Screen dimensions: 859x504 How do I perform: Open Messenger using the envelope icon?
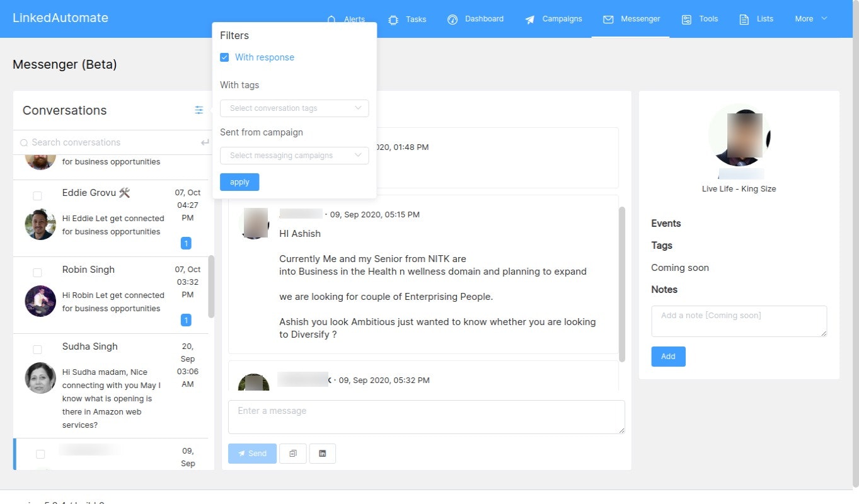tap(608, 19)
